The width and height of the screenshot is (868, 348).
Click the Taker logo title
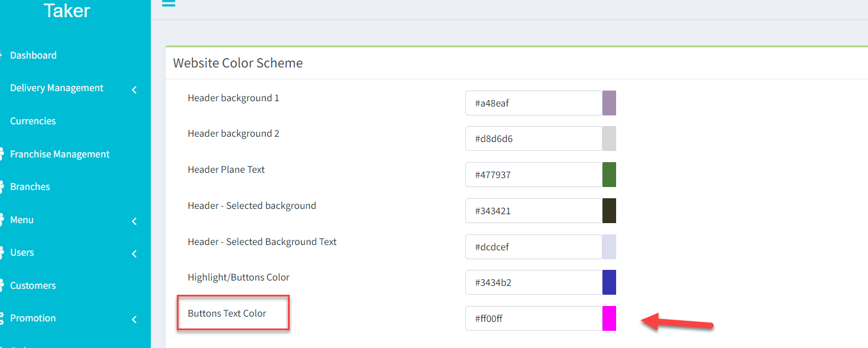67,10
